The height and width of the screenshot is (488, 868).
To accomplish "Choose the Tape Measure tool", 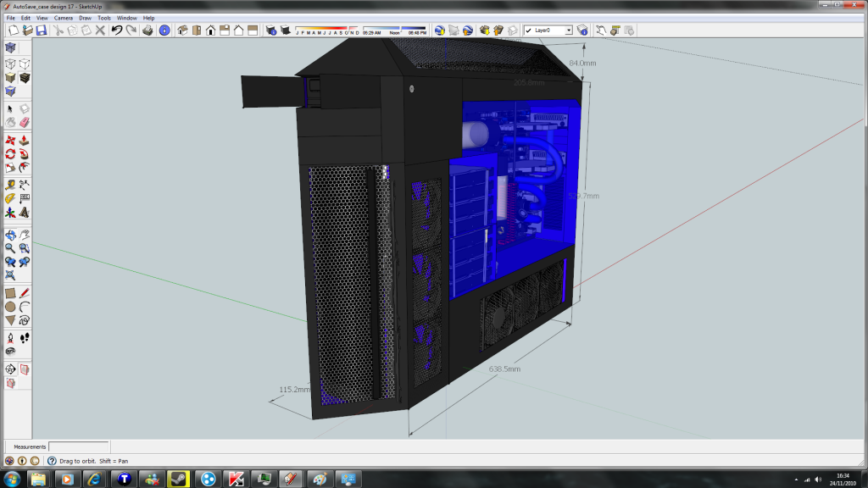I will click(10, 184).
